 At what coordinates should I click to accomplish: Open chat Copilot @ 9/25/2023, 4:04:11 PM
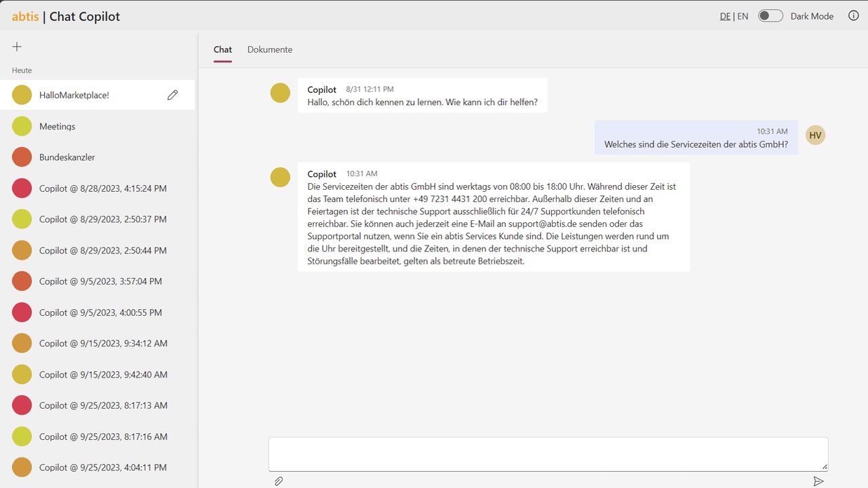(x=97, y=467)
